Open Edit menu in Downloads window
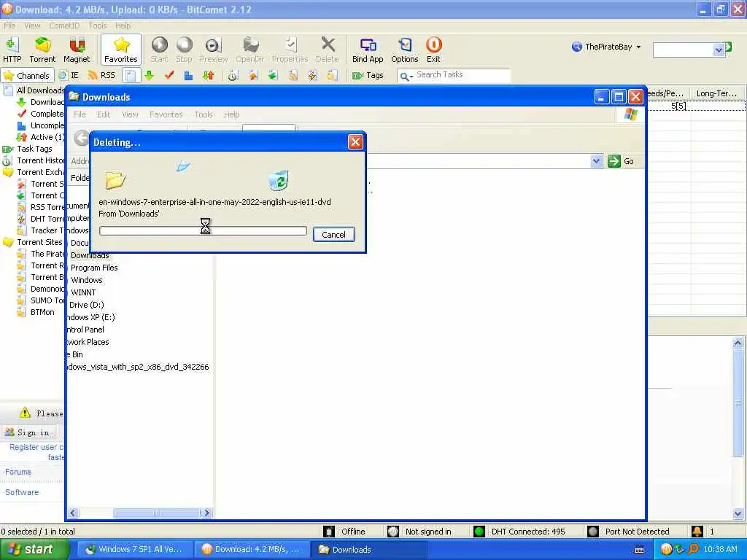The height and width of the screenshot is (560, 747). [x=104, y=114]
